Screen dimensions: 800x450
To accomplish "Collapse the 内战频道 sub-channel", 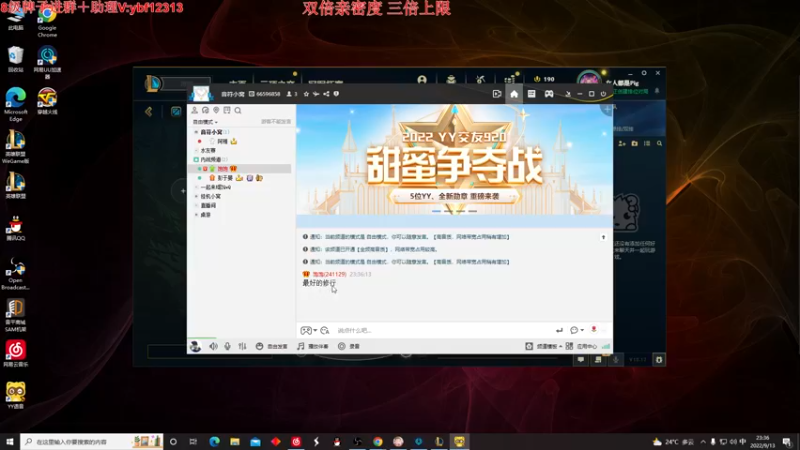I will (x=196, y=160).
